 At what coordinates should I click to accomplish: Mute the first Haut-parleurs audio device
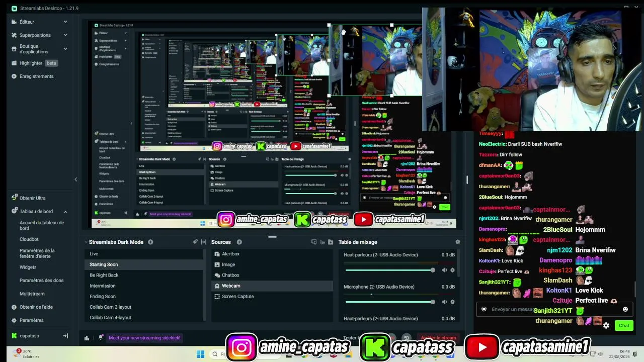pos(444,270)
